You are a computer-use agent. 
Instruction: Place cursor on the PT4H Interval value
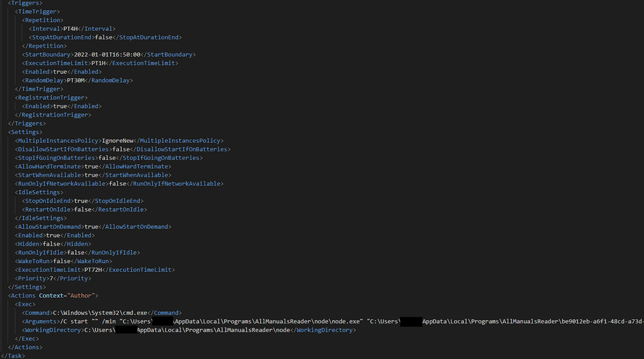pyautogui.click(x=71, y=29)
